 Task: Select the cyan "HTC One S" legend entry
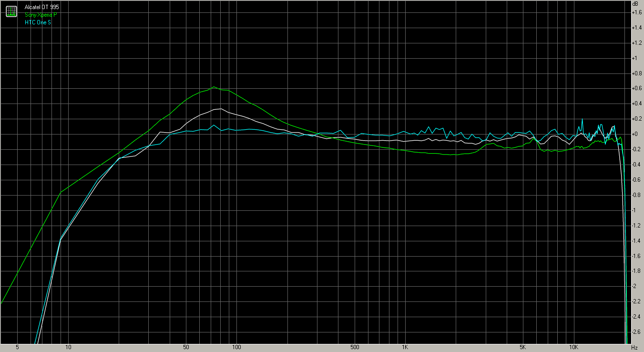point(38,22)
